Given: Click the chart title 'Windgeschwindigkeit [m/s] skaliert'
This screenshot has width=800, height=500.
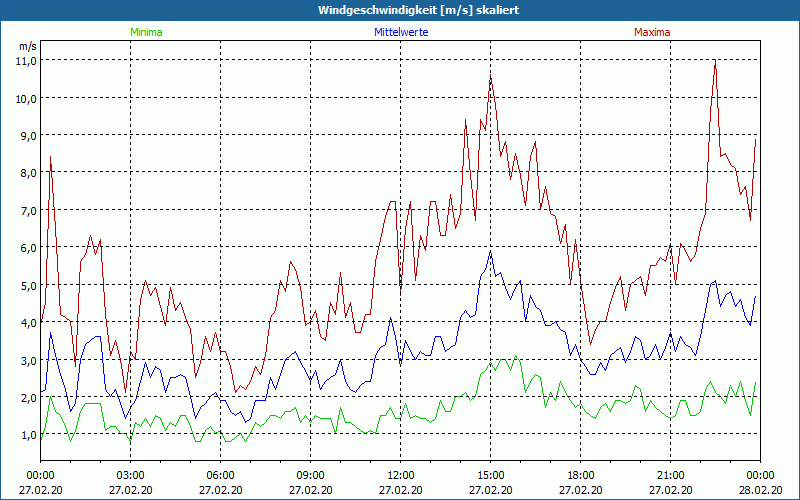Looking at the screenshot, I should coord(418,10).
